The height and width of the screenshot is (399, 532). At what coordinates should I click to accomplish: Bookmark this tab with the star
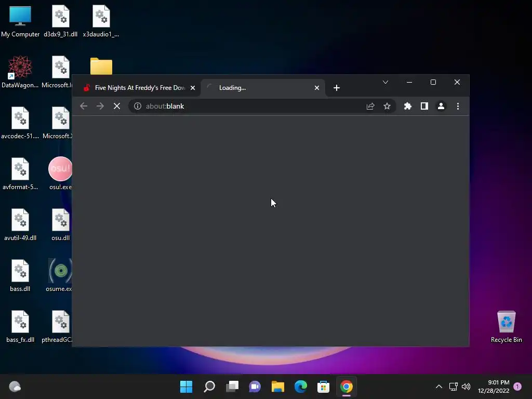pyautogui.click(x=387, y=106)
